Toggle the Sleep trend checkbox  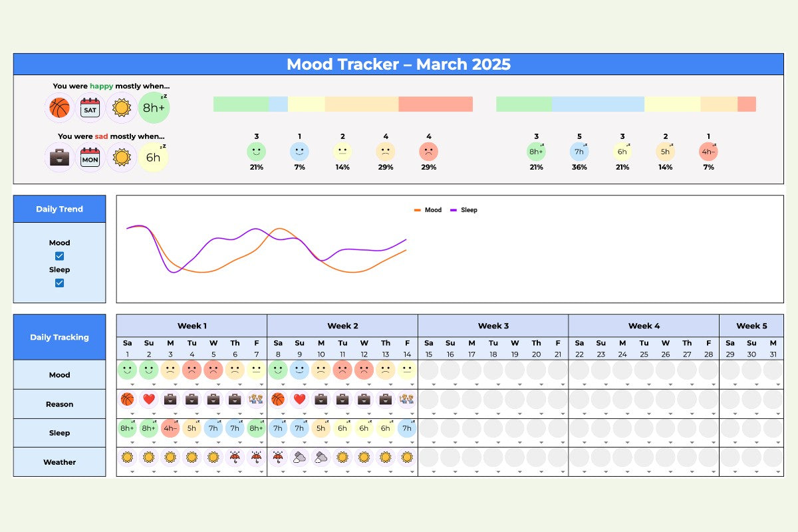point(59,283)
